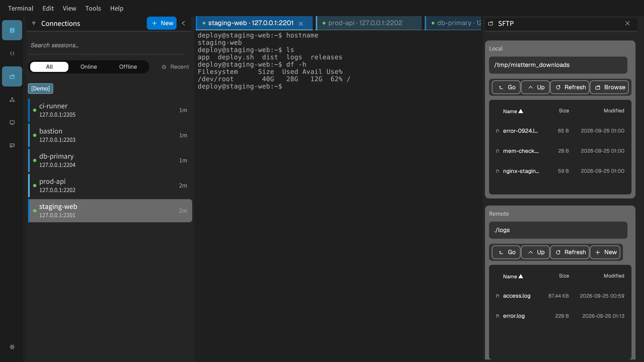Select the db-primary connection in list
The width and height of the screenshot is (644, 362).
[110, 160]
